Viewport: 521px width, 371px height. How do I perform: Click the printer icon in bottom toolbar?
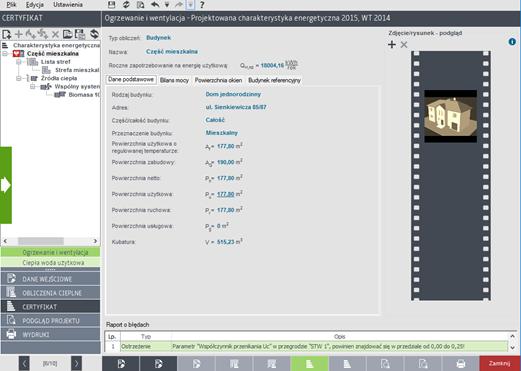(461, 364)
